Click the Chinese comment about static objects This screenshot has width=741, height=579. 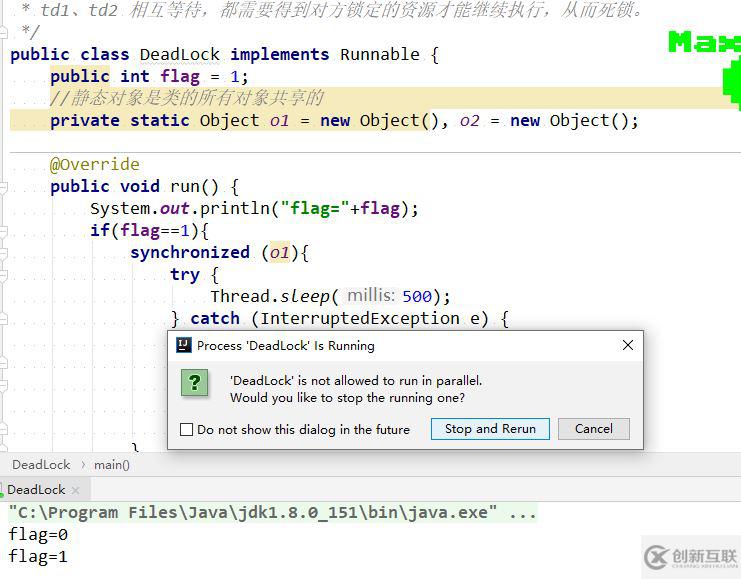click(x=187, y=98)
